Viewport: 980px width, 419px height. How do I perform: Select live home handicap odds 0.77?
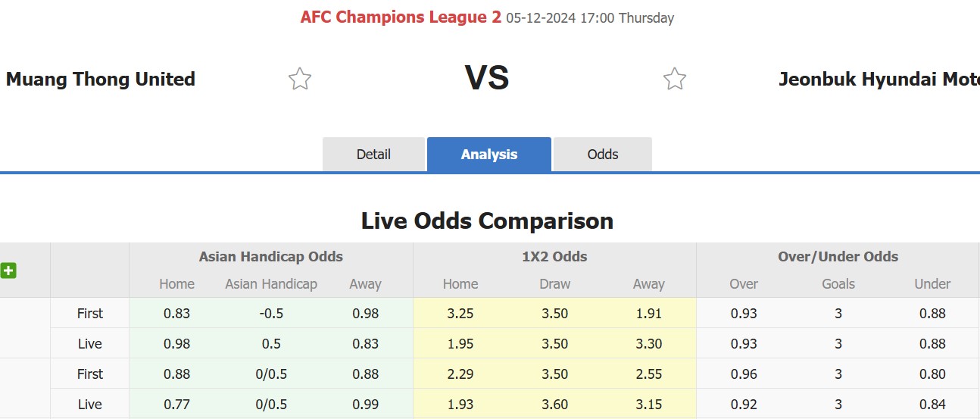point(177,404)
